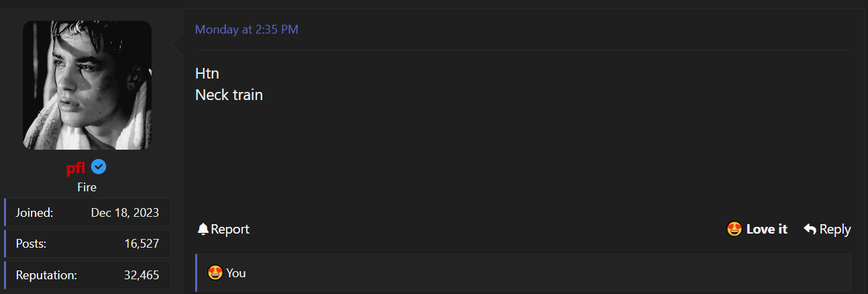Click the Joined date Dec 18, 2023
868x294 pixels.
pos(125,213)
